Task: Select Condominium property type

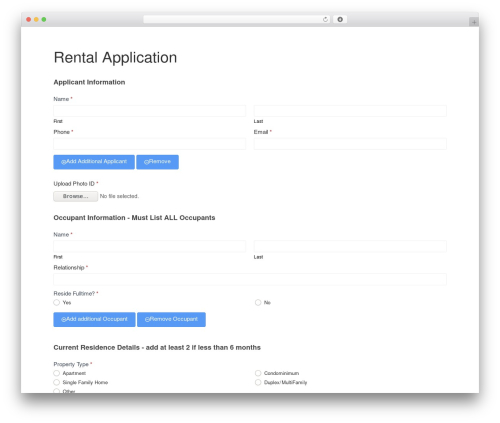Action: coord(258,373)
